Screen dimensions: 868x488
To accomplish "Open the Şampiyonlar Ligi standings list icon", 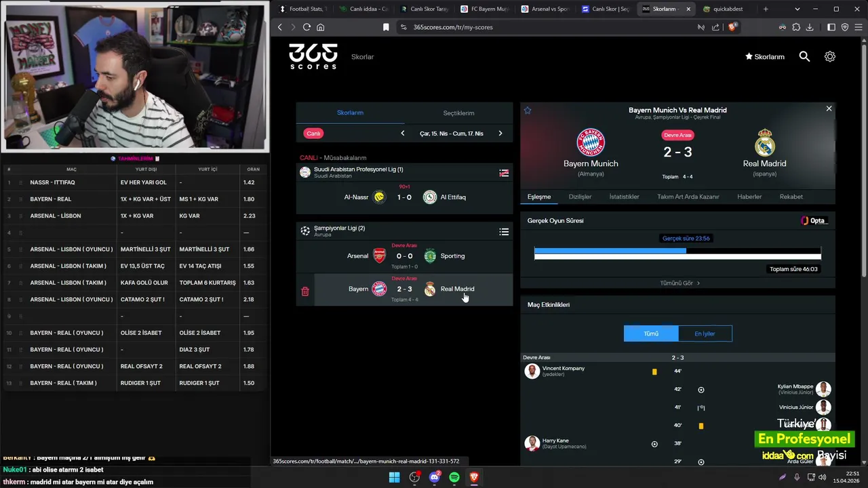I will (504, 232).
